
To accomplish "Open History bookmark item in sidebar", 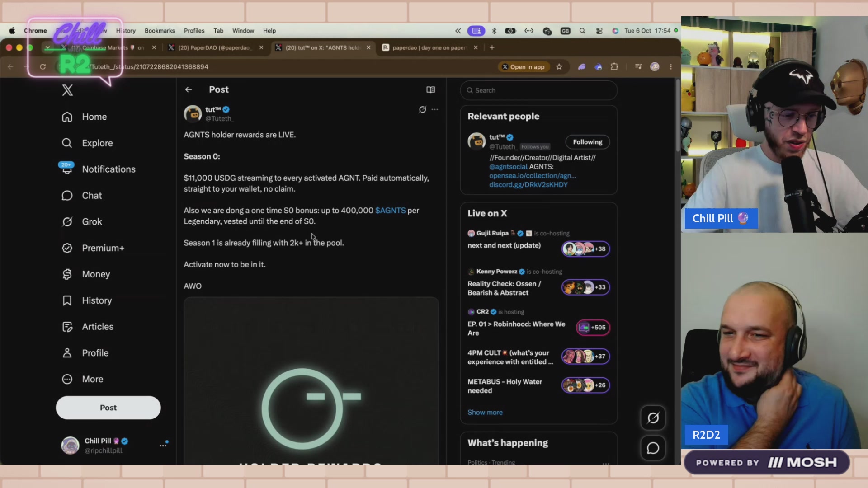I will (x=87, y=300).
